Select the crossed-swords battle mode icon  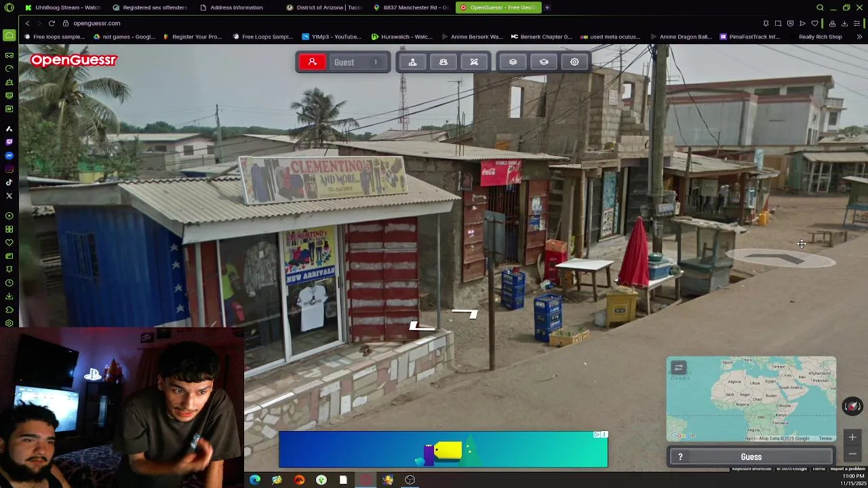[474, 62]
